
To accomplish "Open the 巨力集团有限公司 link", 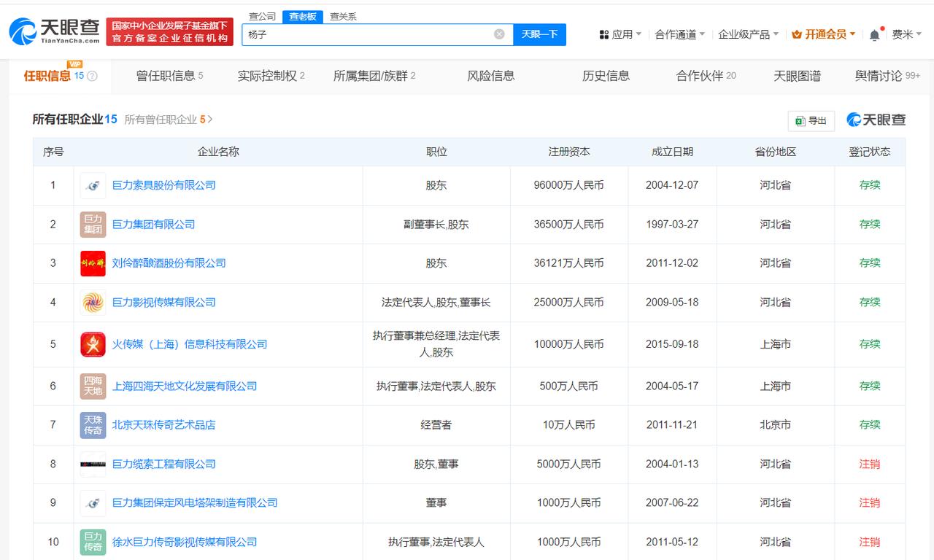I will click(153, 225).
